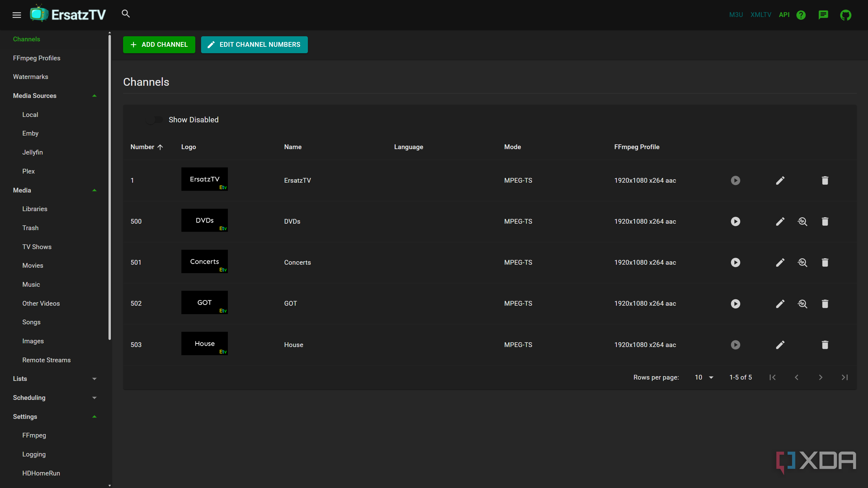The width and height of the screenshot is (868, 488).
Task: Open troubleshooting for GOT channel
Action: click(x=803, y=304)
